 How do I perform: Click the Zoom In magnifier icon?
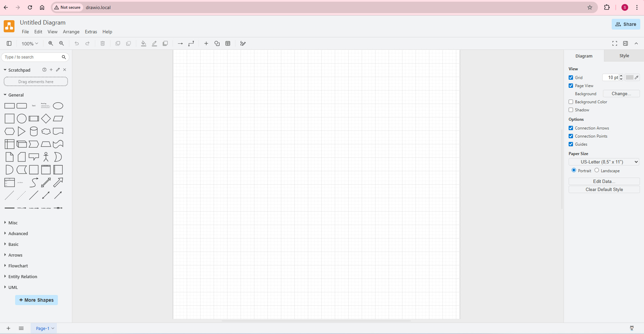[50, 43]
